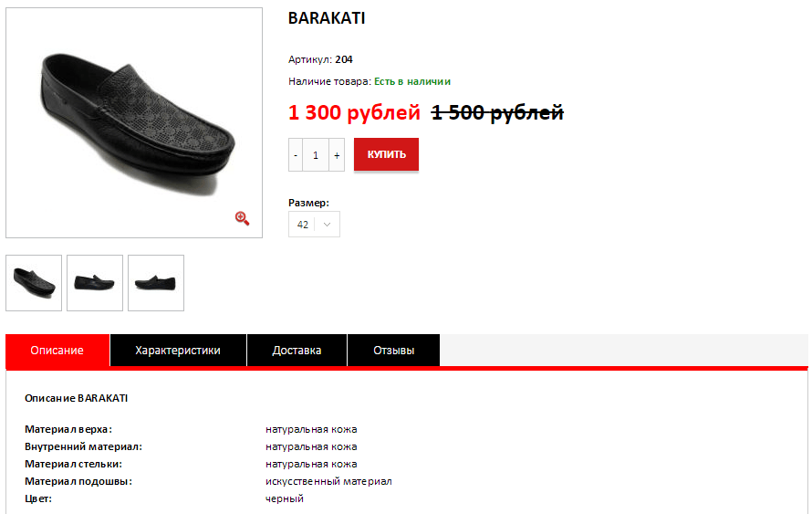Click the red magnifier zoom icon
Screen dimensions: 812x514
pos(242,218)
